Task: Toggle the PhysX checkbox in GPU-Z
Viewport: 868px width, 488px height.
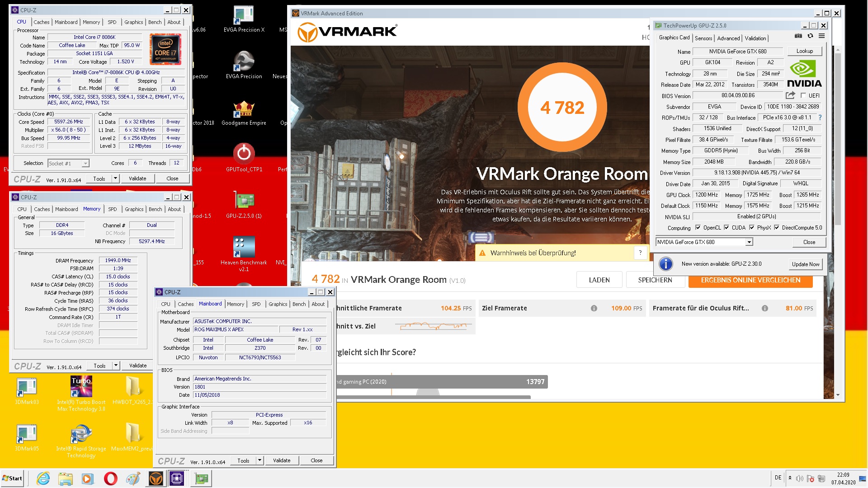Action: pyautogui.click(x=752, y=228)
